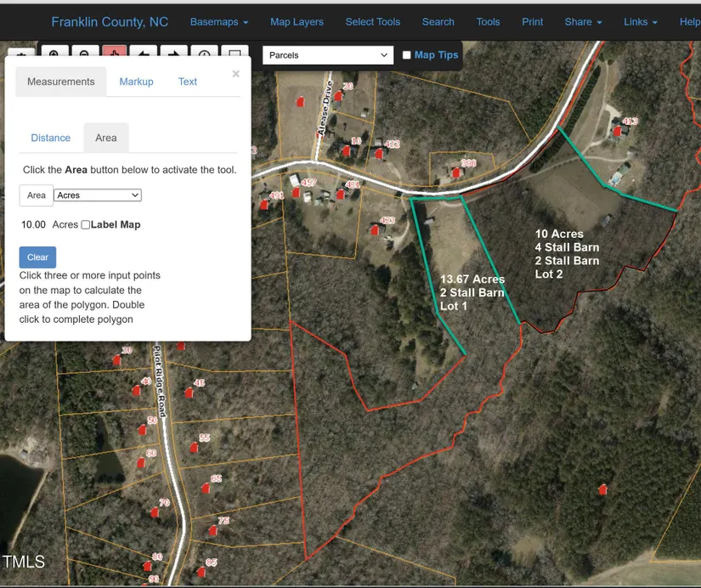Screen dimensions: 701x588
Task: Enable the Map Tips checkbox
Action: point(407,55)
